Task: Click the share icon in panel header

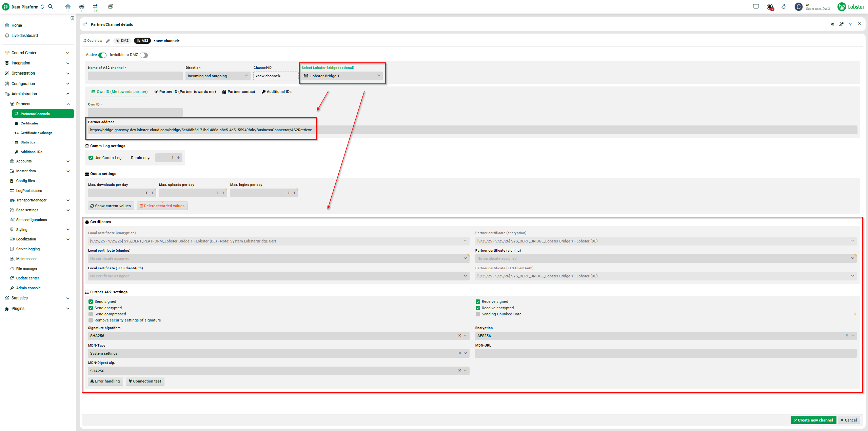Action: click(x=832, y=24)
